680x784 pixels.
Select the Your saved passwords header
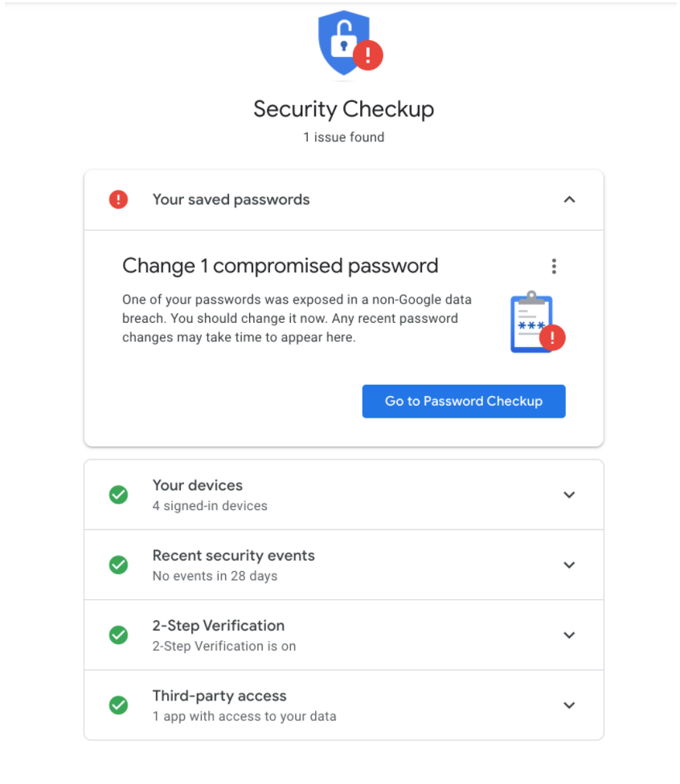point(231,199)
